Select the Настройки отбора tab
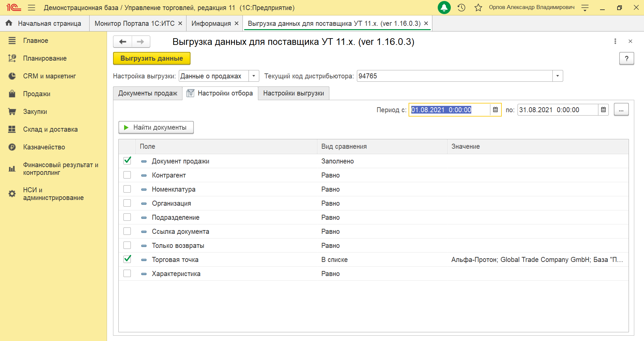644x341 pixels. 220,93
